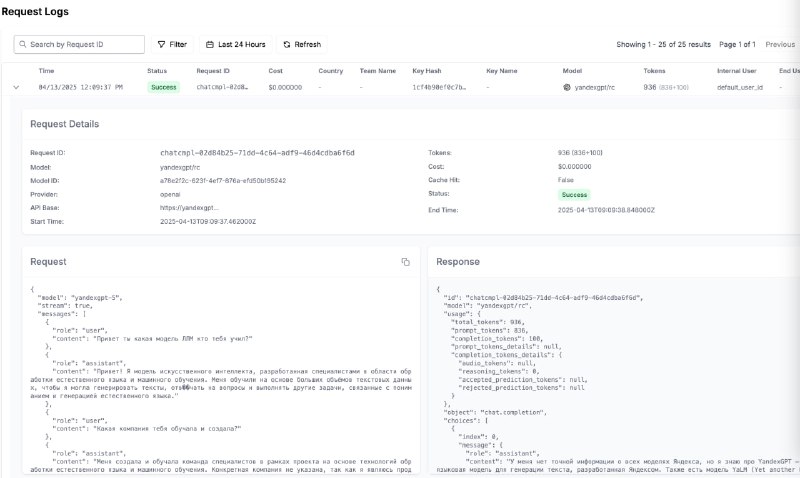Image resolution: width=800 pixels, height=478 pixels.
Task: Click the default_user_id cell
Action: (x=740, y=87)
